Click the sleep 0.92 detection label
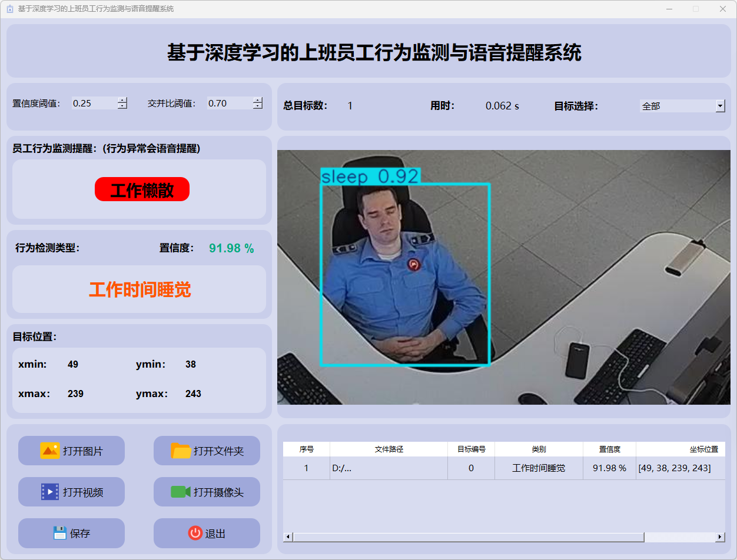Image resolution: width=737 pixels, height=560 pixels. pyautogui.click(x=370, y=176)
